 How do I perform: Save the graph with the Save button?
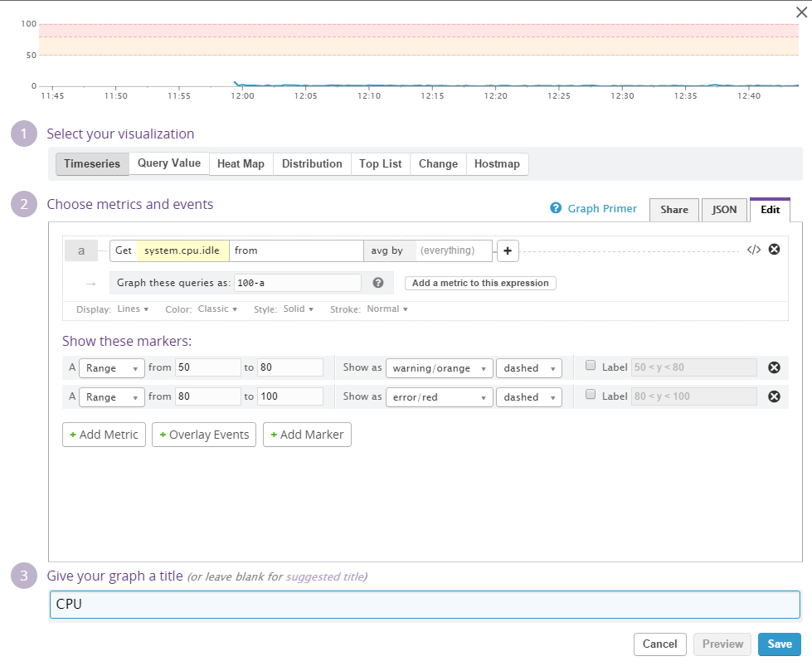click(779, 644)
